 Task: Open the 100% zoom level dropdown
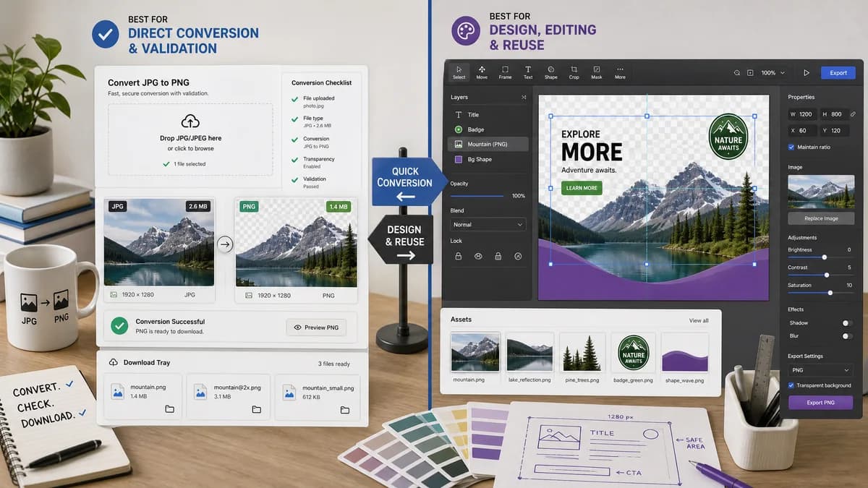point(774,73)
